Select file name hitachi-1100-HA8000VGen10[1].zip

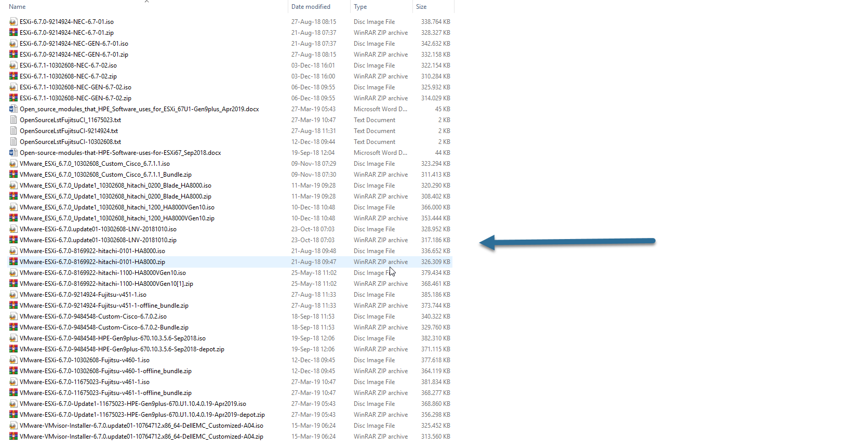[106, 284]
